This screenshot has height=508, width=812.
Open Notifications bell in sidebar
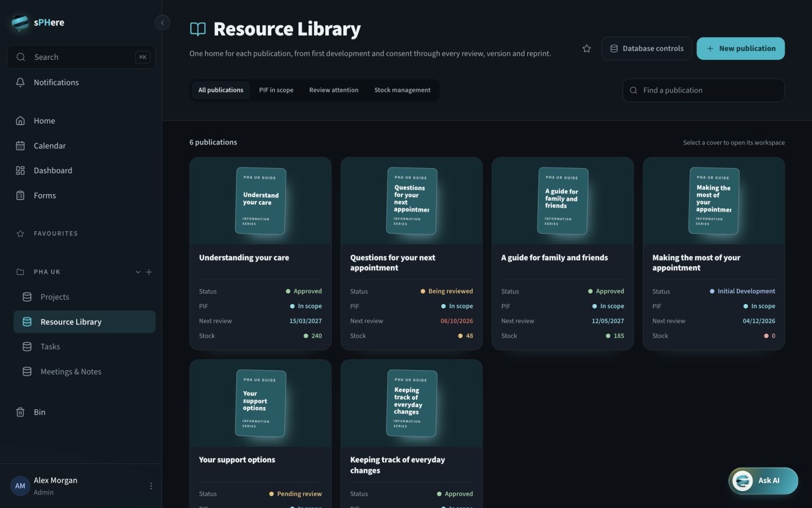pos(81,82)
